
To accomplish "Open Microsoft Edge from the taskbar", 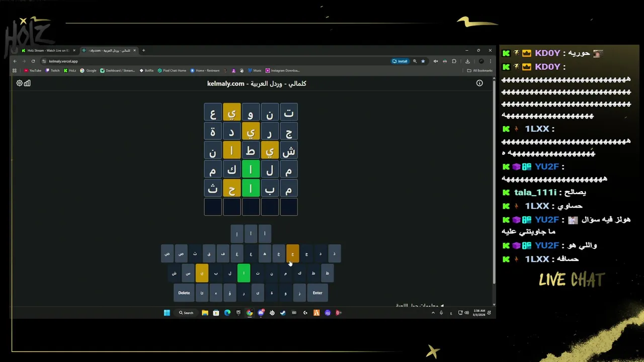I will coord(227,313).
